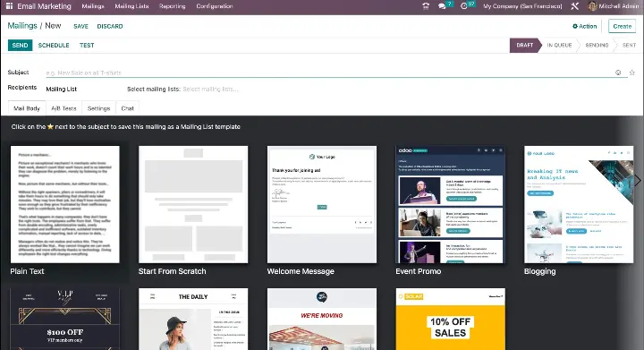Viewport: 644px width, 350px height.
Task: Click into the Subject input field
Action: pyautogui.click(x=328, y=73)
